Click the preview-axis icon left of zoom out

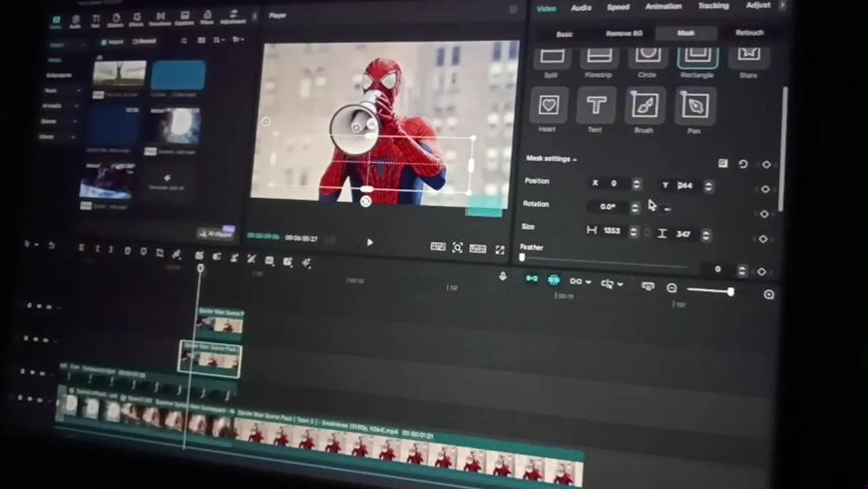tap(648, 287)
